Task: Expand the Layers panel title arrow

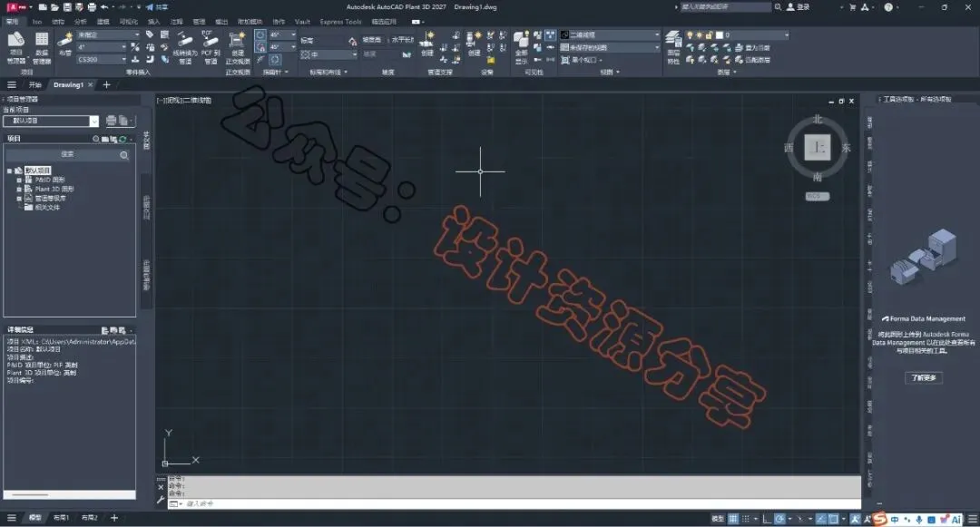Action: point(734,73)
